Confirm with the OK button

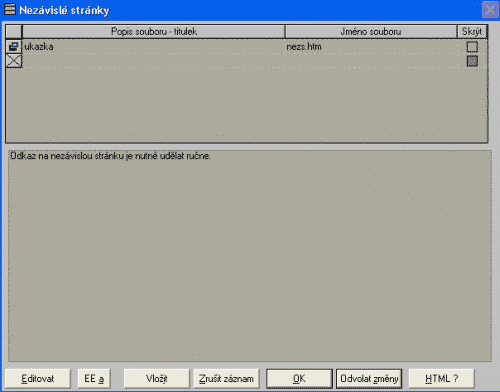(x=299, y=379)
